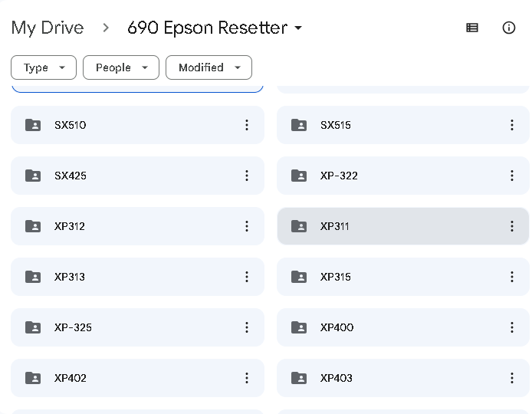The height and width of the screenshot is (414, 532).
Task: Open more actions for XP400 folder
Action: pos(512,327)
